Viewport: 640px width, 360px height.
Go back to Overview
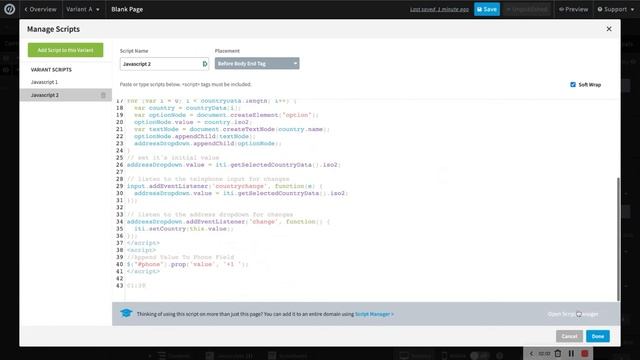40,9
